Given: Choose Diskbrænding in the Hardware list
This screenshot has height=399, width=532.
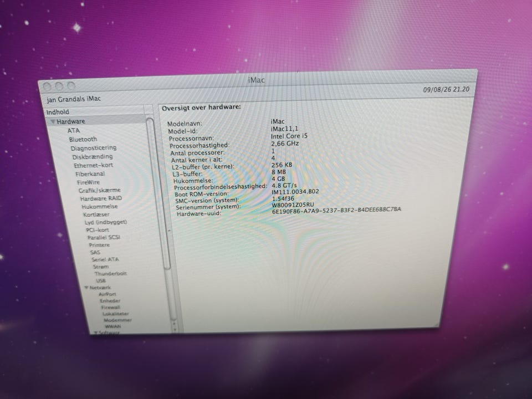Looking at the screenshot, I should pos(93,157).
